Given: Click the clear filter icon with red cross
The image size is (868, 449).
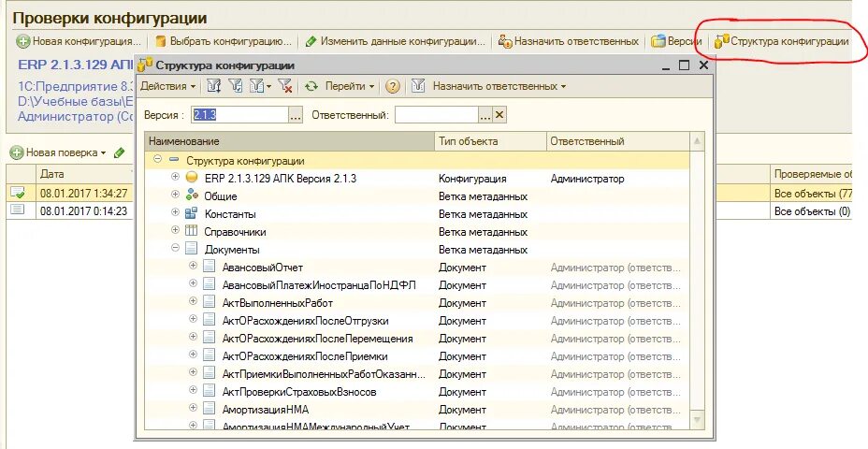Looking at the screenshot, I should click(284, 86).
